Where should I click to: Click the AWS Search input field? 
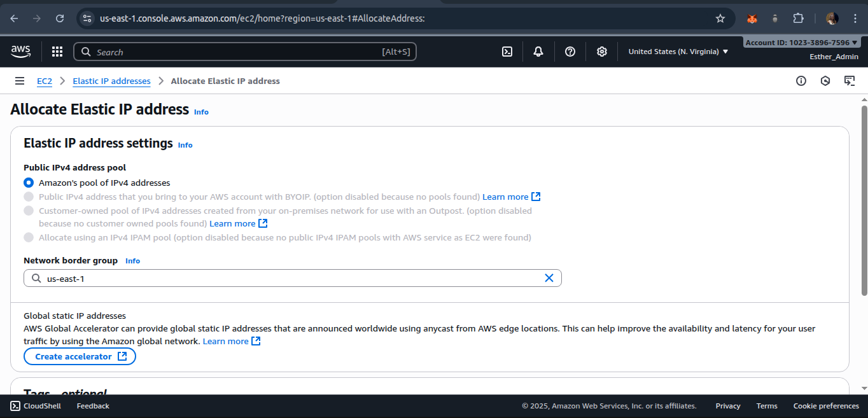245,52
